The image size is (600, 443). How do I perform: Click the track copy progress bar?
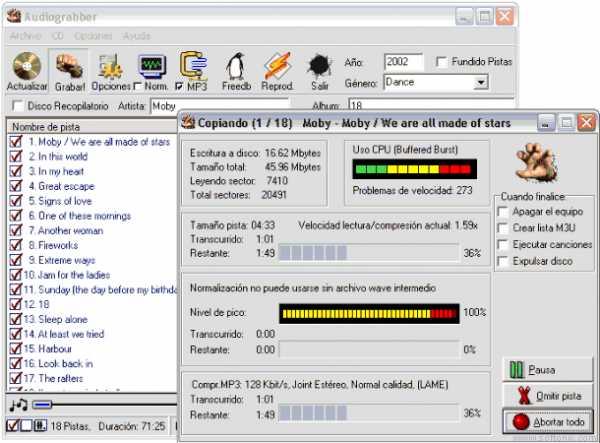[369, 253]
